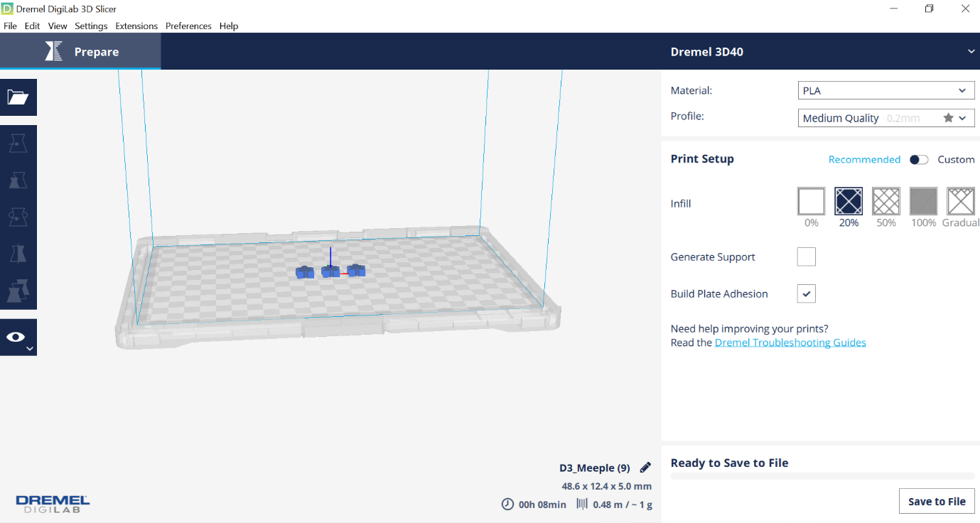The height and width of the screenshot is (523, 980).
Task: Select the Mirror tool in left toolbar
Action: [18, 254]
